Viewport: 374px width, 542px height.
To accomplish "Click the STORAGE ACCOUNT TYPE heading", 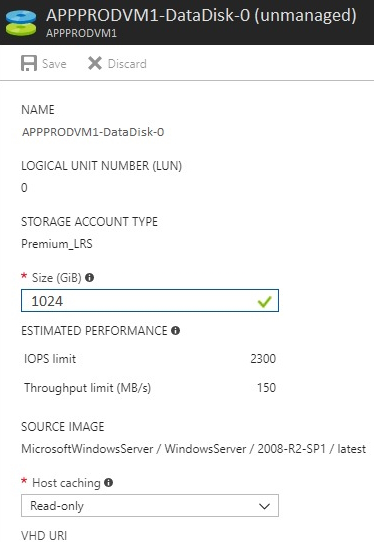I will click(x=90, y=222).
